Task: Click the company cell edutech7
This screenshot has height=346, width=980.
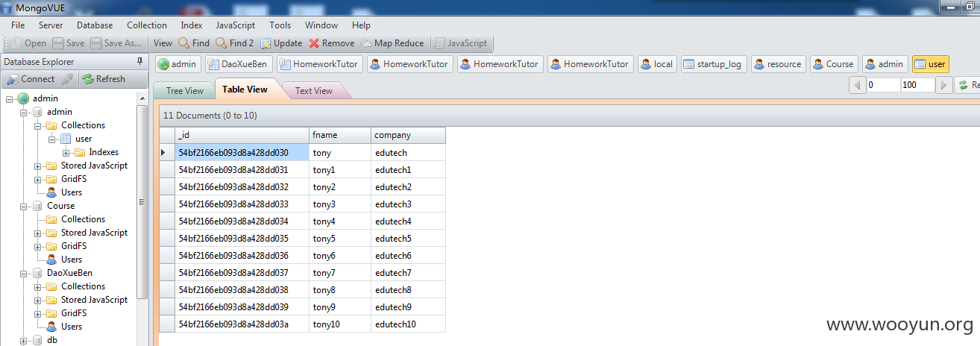Action: tap(409, 273)
